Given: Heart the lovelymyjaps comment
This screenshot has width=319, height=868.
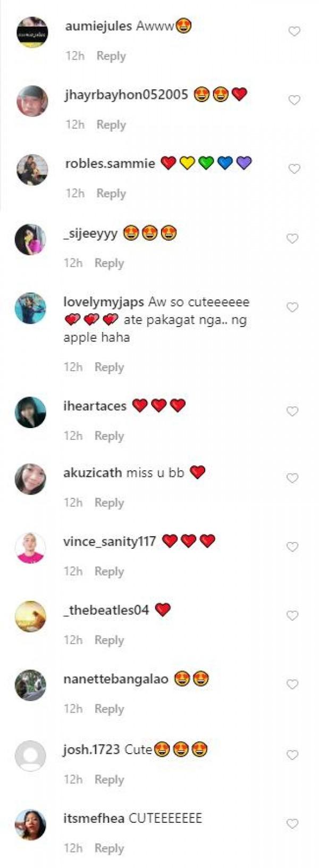Looking at the screenshot, I should click(x=292, y=307).
